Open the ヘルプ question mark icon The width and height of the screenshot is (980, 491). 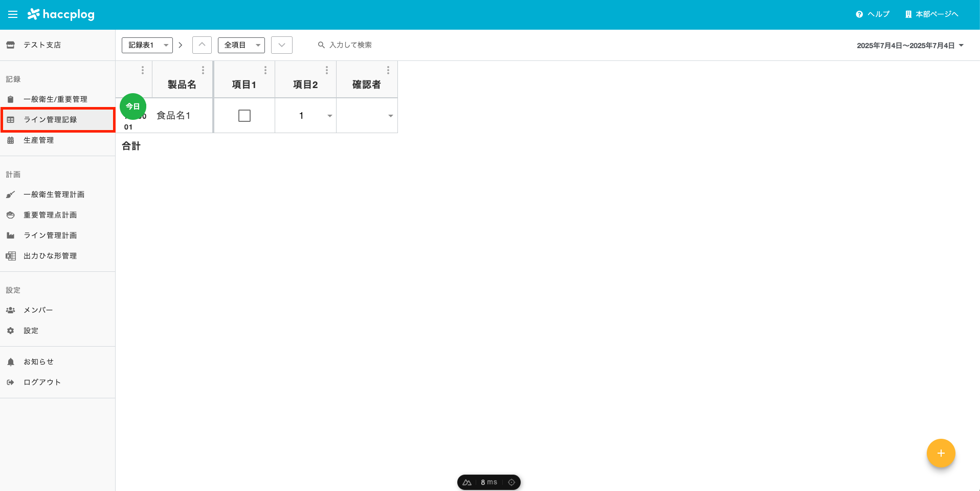pyautogui.click(x=858, y=14)
